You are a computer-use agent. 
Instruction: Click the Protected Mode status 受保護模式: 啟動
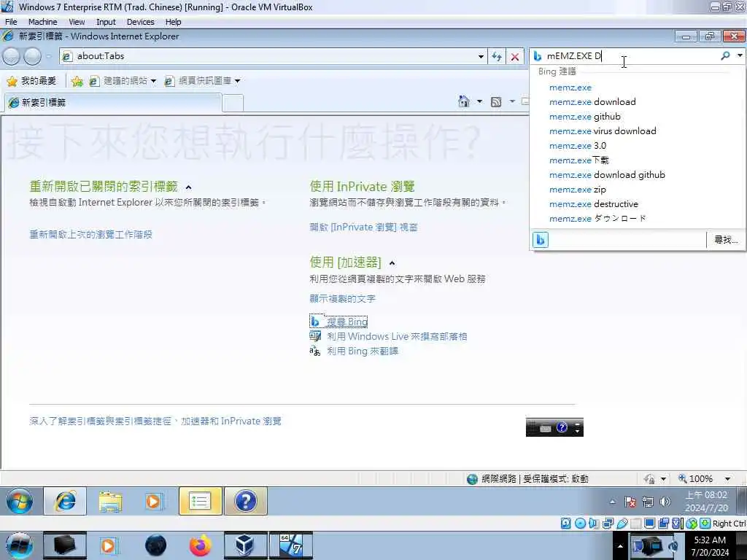[x=555, y=478]
